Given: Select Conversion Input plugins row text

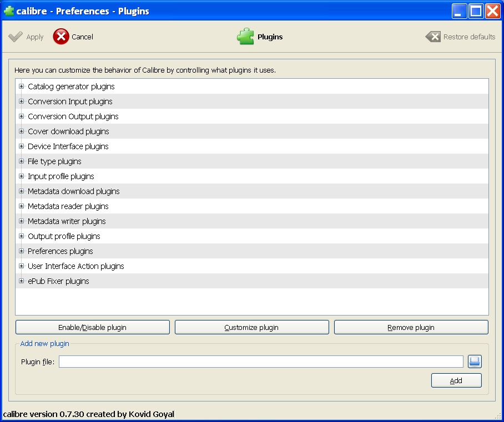Looking at the screenshot, I should 70,101.
